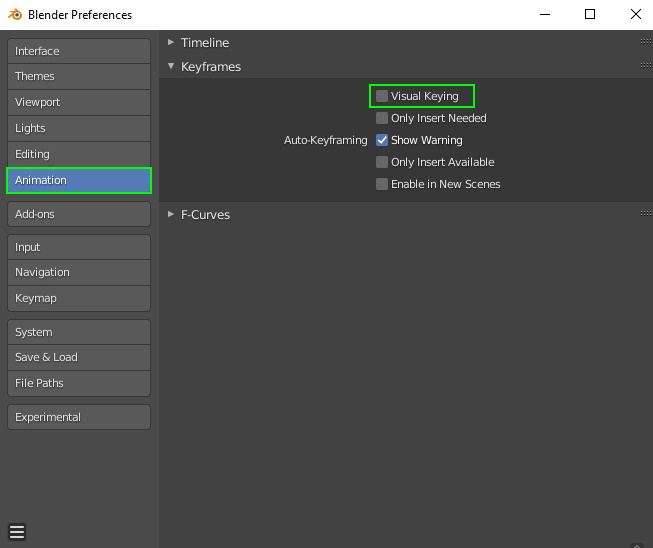Image resolution: width=653 pixels, height=548 pixels.
Task: Open the File Paths tab
Action: click(79, 384)
